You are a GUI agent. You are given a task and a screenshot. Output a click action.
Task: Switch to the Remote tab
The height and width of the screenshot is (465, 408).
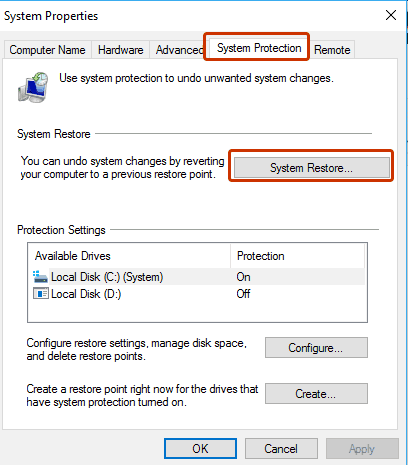[x=332, y=50]
